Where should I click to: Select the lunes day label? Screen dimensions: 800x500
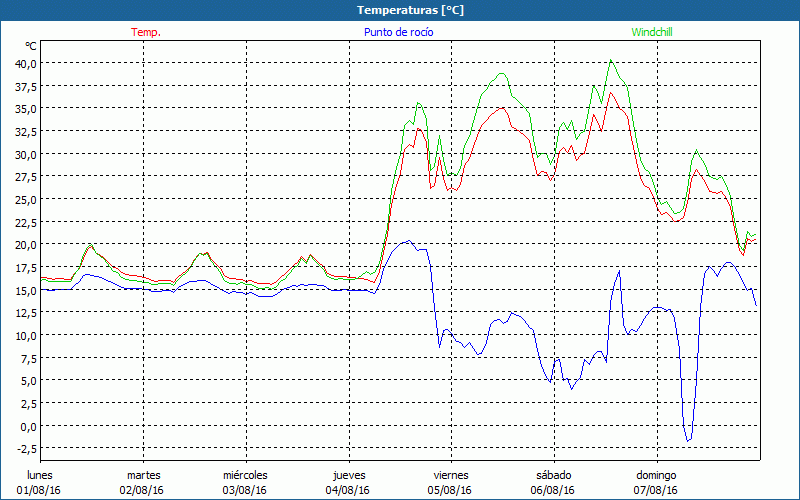tap(40, 475)
